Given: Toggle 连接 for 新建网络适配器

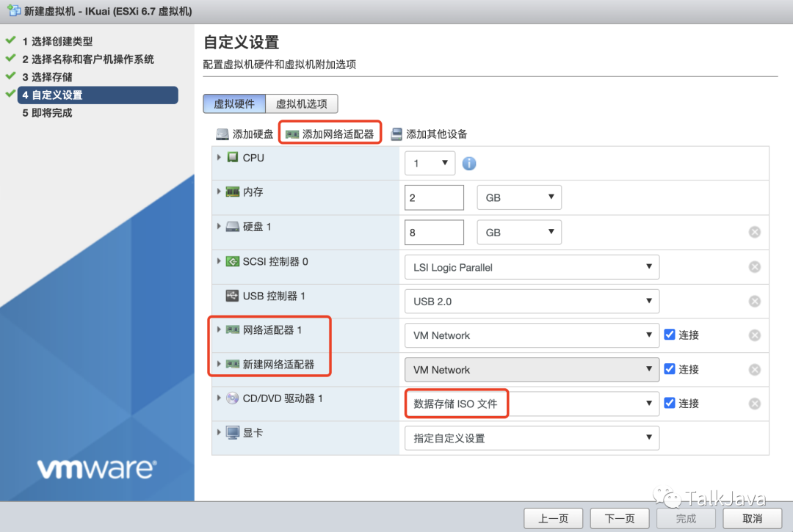Looking at the screenshot, I should (x=670, y=369).
